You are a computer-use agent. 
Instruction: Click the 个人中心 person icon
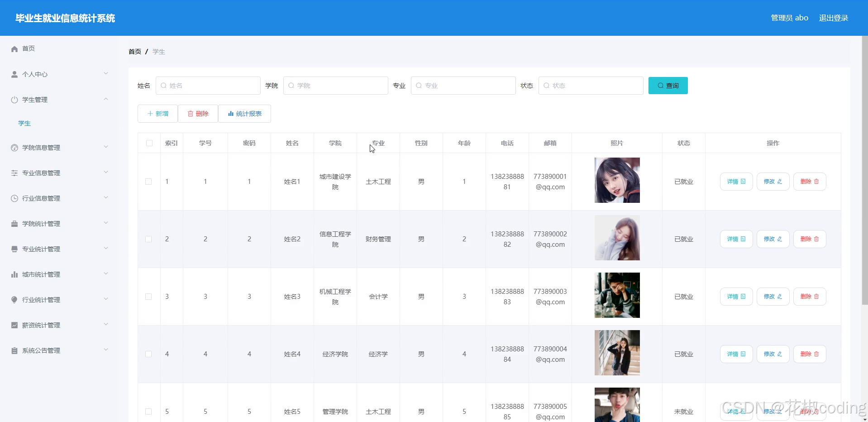pyautogui.click(x=14, y=74)
